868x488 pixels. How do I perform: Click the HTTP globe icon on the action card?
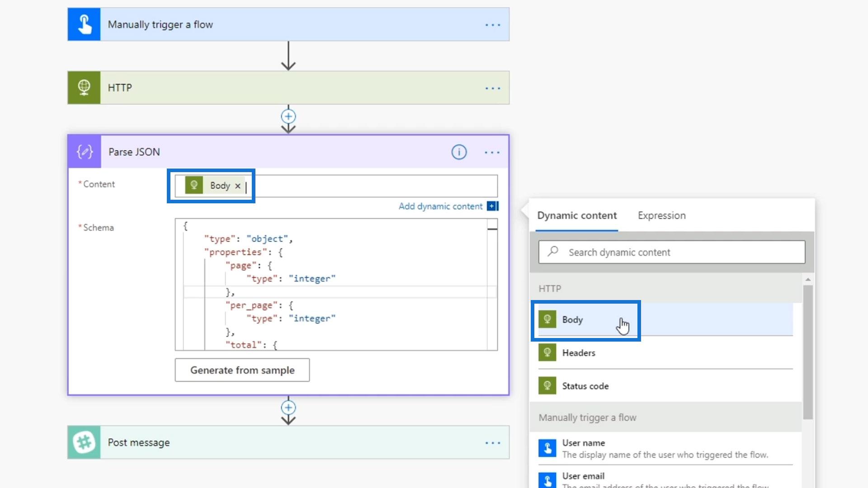[x=84, y=88]
